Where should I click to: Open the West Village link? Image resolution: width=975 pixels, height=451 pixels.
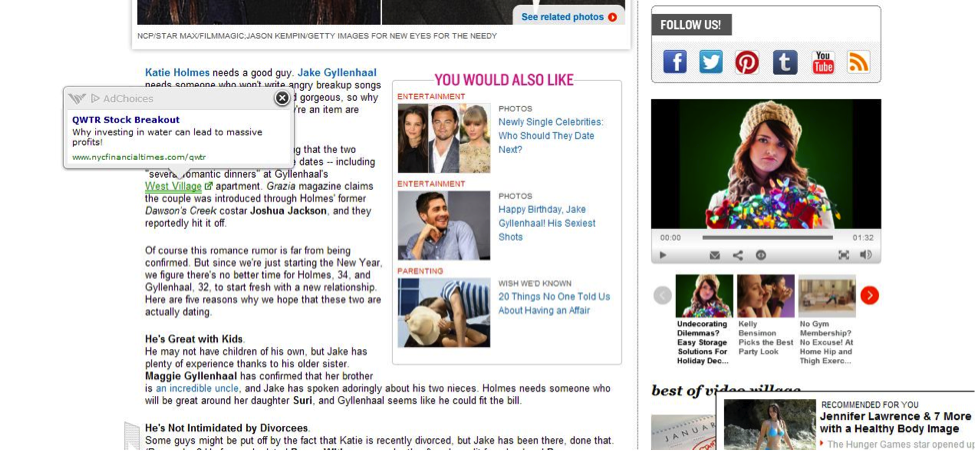[x=173, y=187]
